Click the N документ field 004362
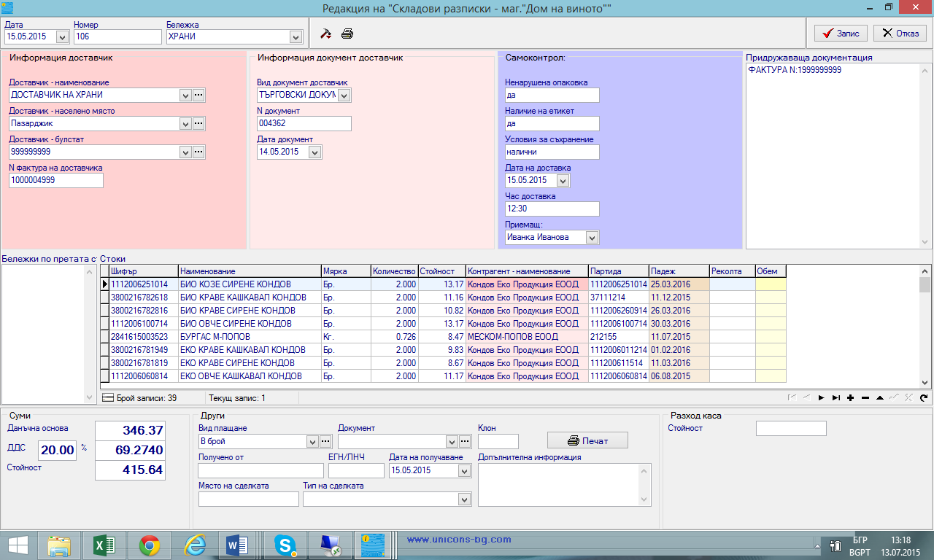The height and width of the screenshot is (560, 934). (304, 124)
